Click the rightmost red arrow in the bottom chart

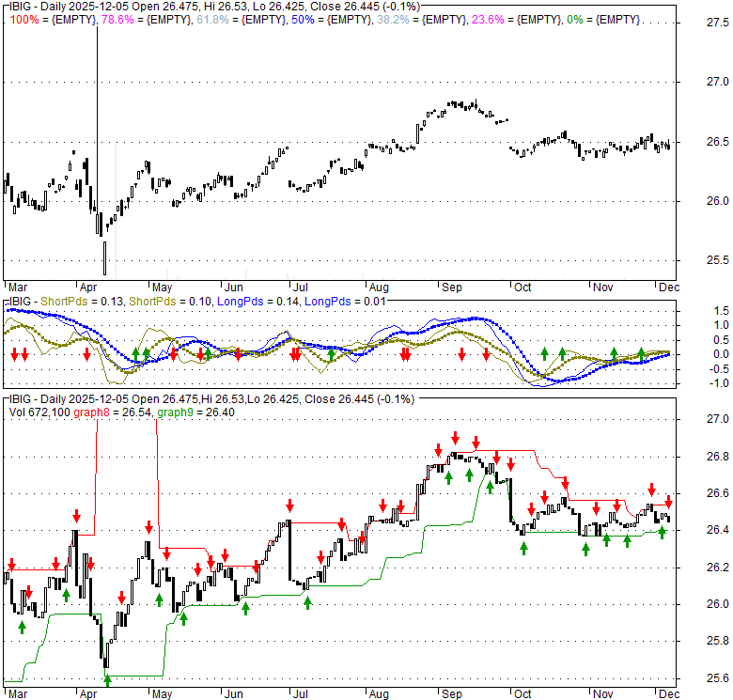(x=668, y=501)
